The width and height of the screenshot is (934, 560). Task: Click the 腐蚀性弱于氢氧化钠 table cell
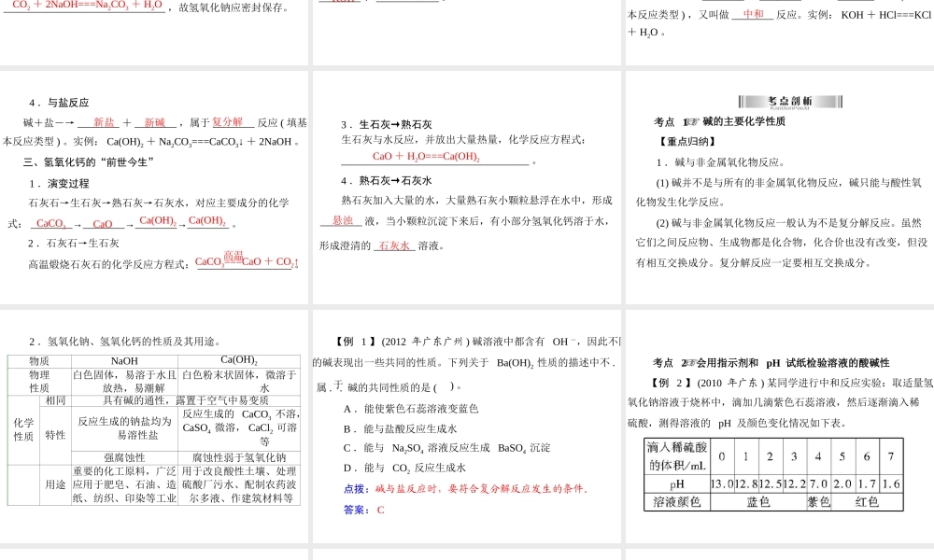tap(239, 457)
